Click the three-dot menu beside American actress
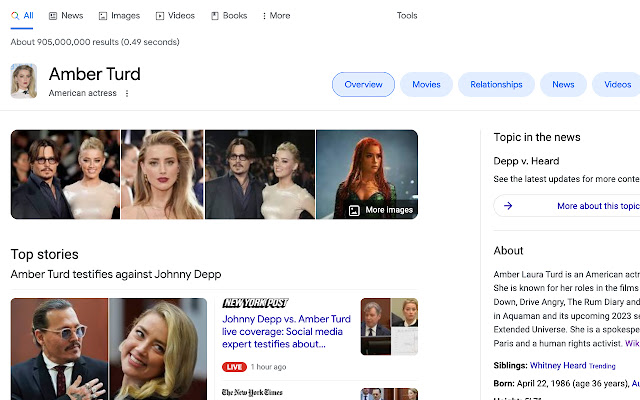 (x=127, y=94)
